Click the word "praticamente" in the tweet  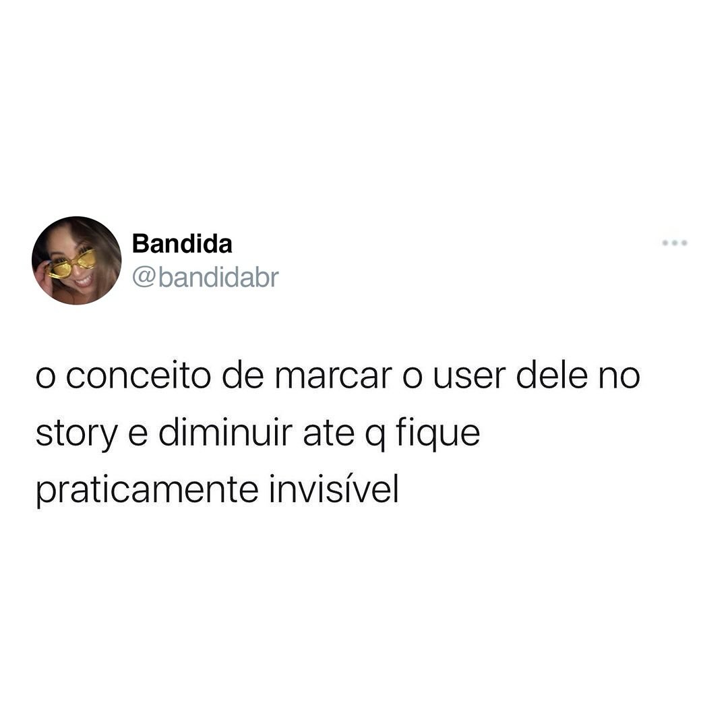[147, 491]
